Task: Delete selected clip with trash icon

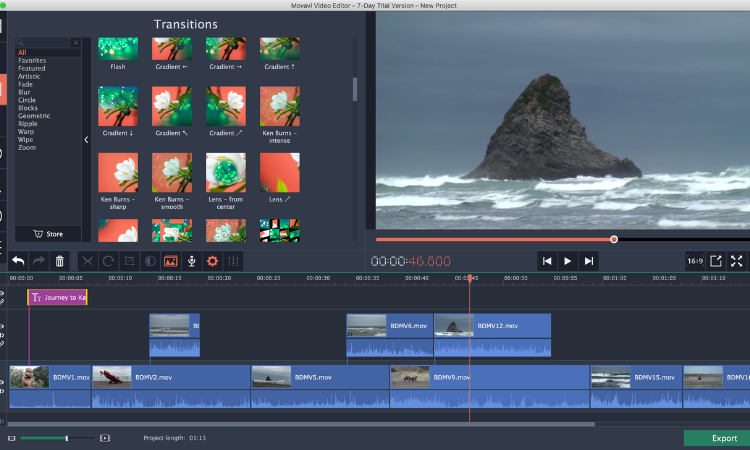Action: (59, 261)
